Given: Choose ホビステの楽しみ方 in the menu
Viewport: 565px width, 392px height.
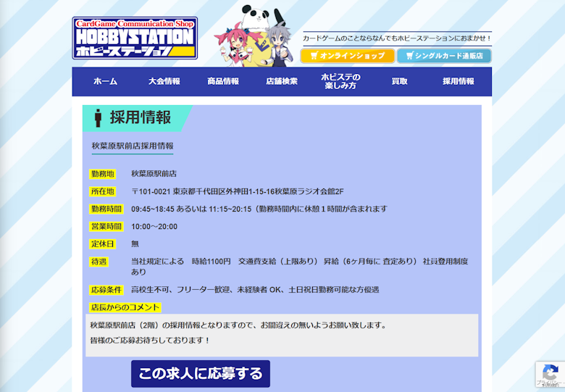Looking at the screenshot, I should click(x=340, y=82).
